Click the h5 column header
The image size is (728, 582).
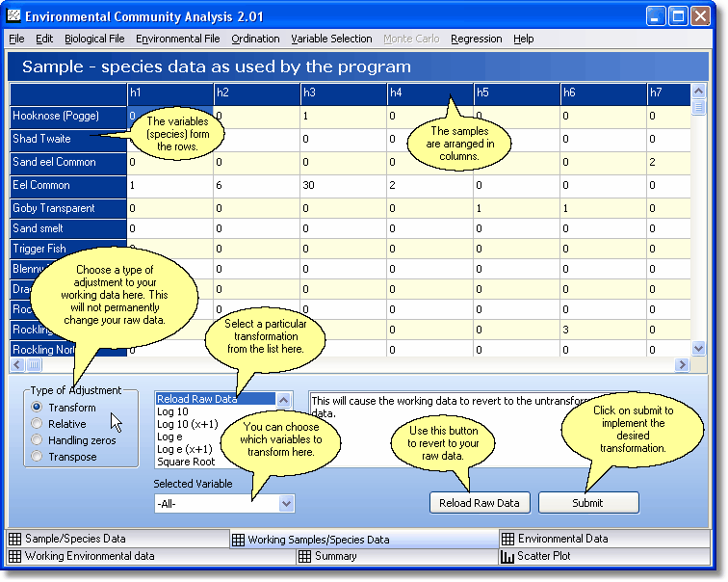pos(517,93)
